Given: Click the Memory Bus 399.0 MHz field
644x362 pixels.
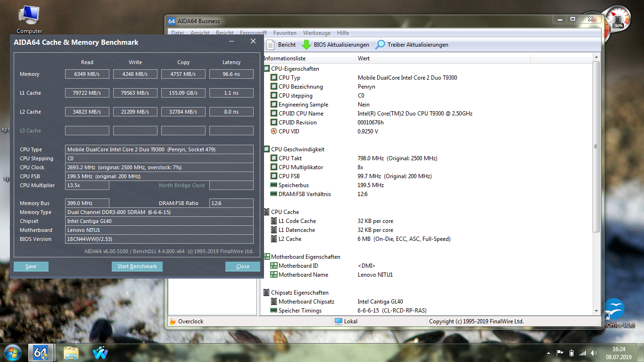Looking at the screenshot, I should 87,203.
